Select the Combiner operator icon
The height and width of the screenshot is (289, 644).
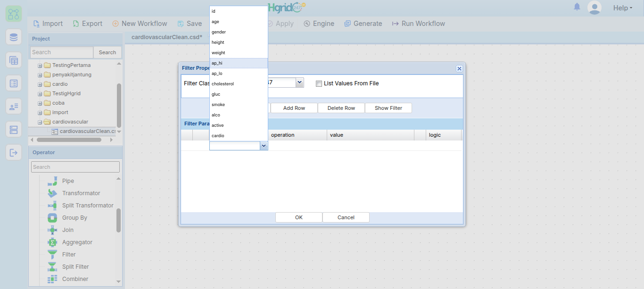[52, 279]
